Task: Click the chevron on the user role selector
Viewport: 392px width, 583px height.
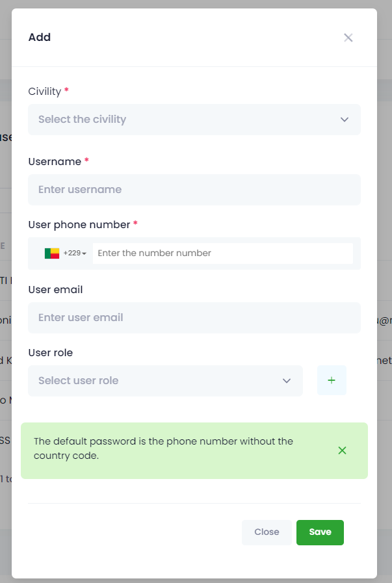Action: pyautogui.click(x=286, y=380)
